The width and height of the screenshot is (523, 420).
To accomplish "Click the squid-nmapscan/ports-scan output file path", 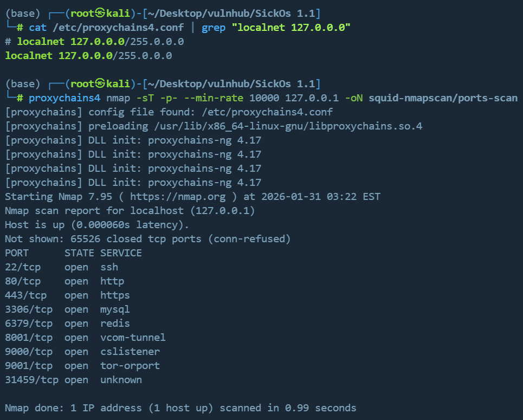I will 443,98.
